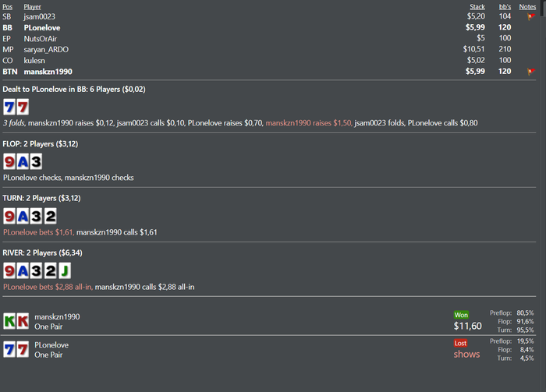Click the Notes column header
546x392 pixels.
click(x=527, y=6)
